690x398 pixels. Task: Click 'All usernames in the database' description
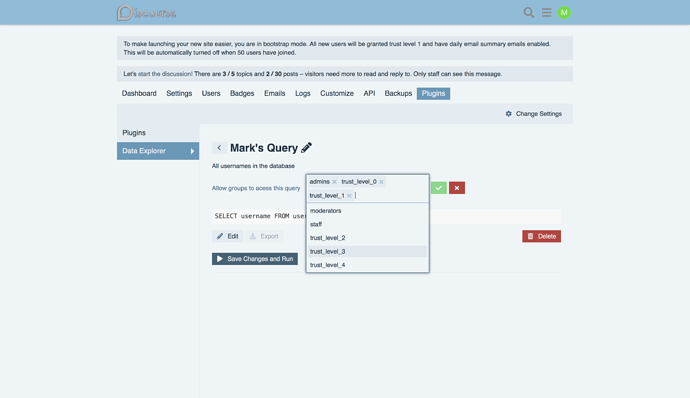[x=253, y=166]
